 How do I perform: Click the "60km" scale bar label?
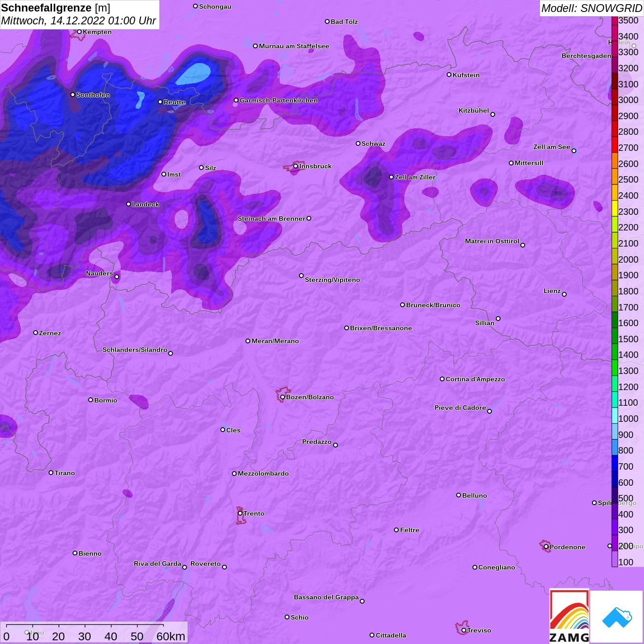point(171,636)
